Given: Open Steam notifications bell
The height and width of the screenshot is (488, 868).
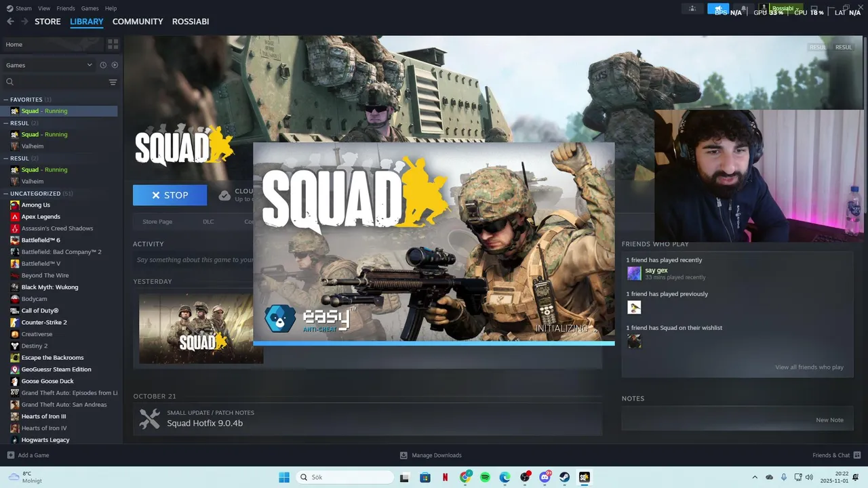Looking at the screenshot, I should [744, 9].
